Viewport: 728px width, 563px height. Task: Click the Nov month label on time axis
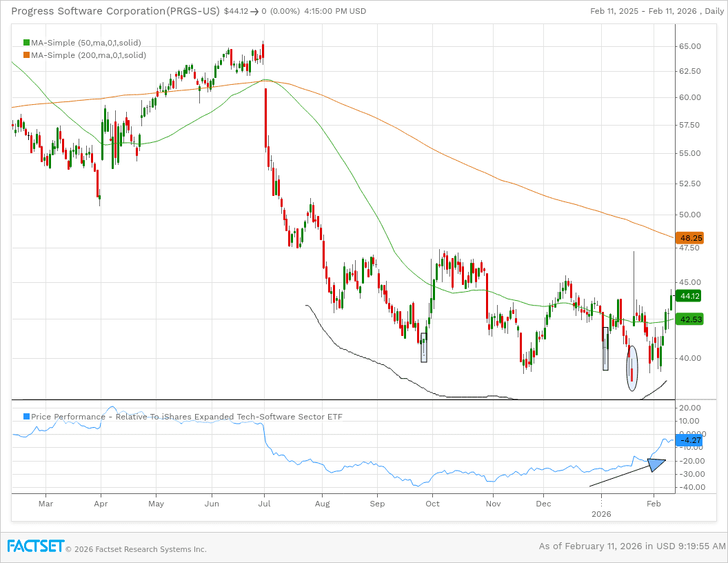pyautogui.click(x=493, y=504)
